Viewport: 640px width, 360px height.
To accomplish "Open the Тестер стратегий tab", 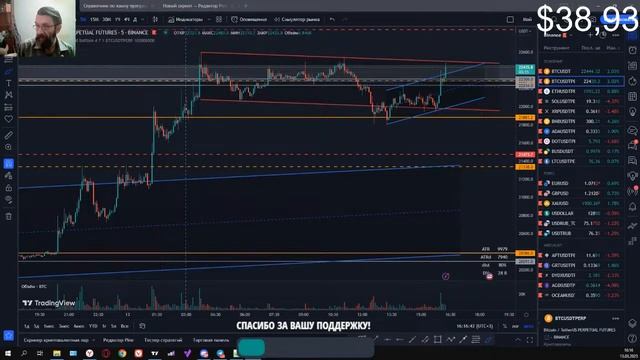I will pyautogui.click(x=162, y=340).
